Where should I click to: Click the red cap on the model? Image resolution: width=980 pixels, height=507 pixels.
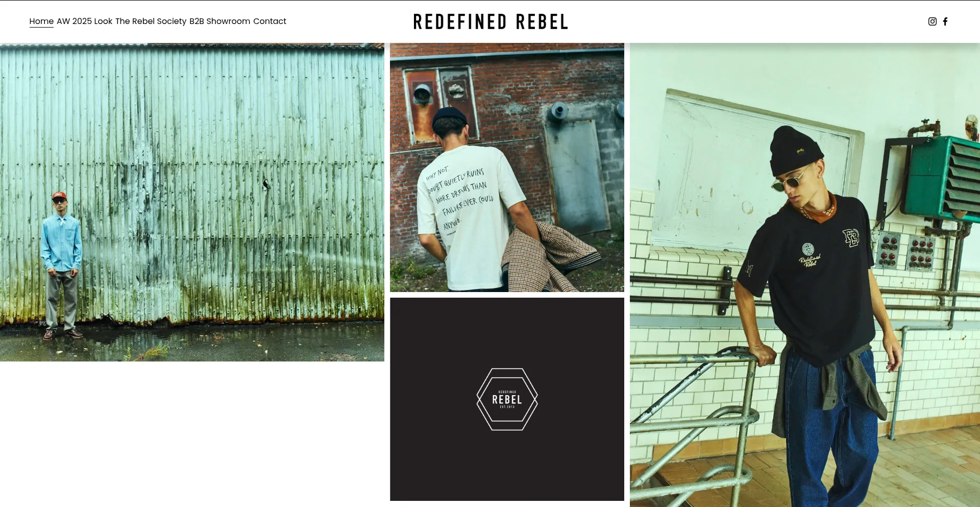(x=59, y=196)
